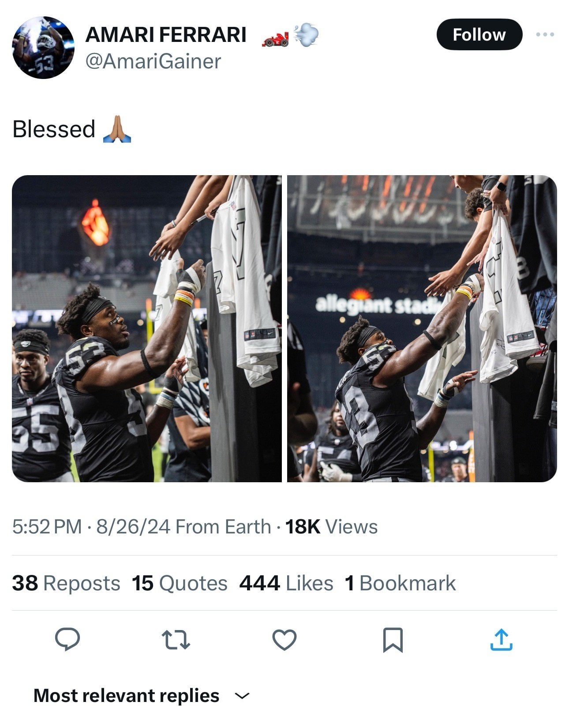Open the three-dot more options menu
The width and height of the screenshot is (569, 728).
click(x=545, y=34)
